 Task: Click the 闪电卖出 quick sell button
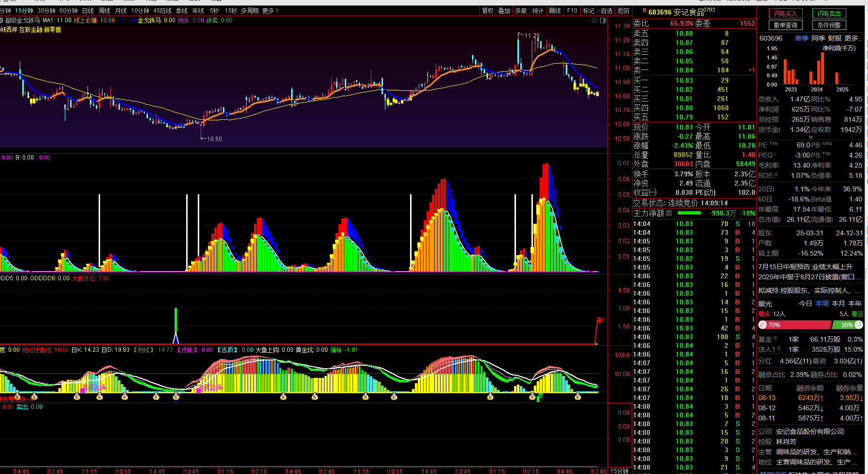[x=829, y=14]
